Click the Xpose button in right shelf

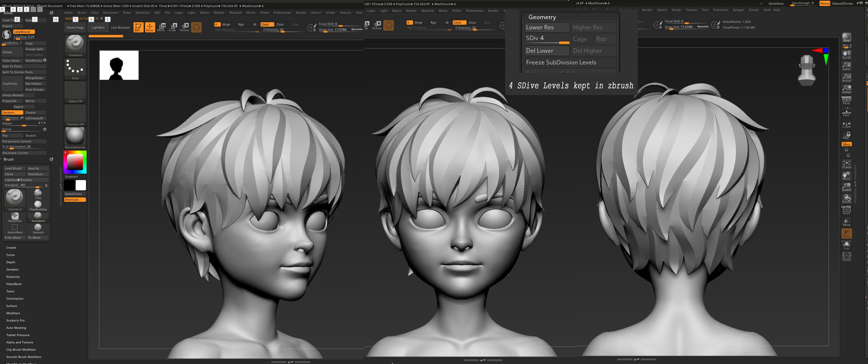pos(846,256)
